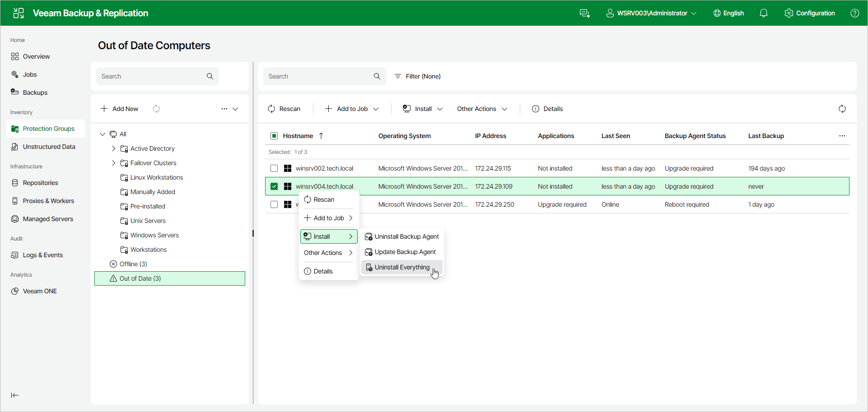Uncheck the winsrv004.tech.local row checkbox
Viewport: 868px width, 412px height.
[x=274, y=186]
